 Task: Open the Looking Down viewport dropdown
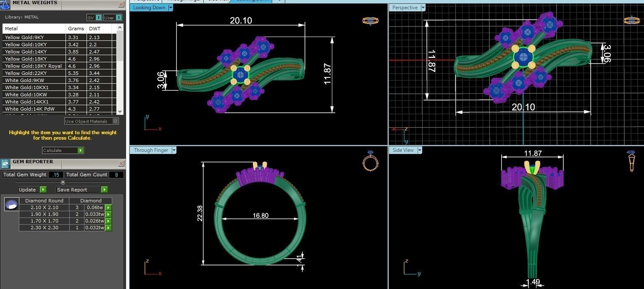click(170, 8)
